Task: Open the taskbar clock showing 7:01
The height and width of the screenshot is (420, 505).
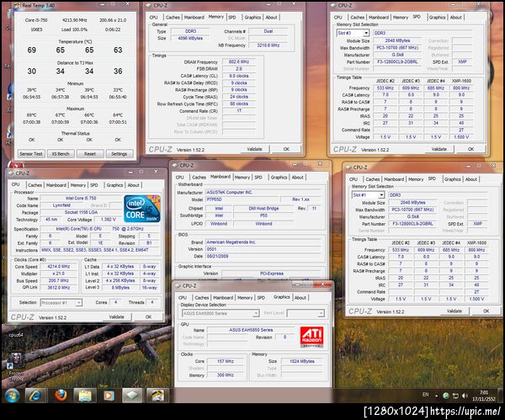Action: tap(483, 396)
